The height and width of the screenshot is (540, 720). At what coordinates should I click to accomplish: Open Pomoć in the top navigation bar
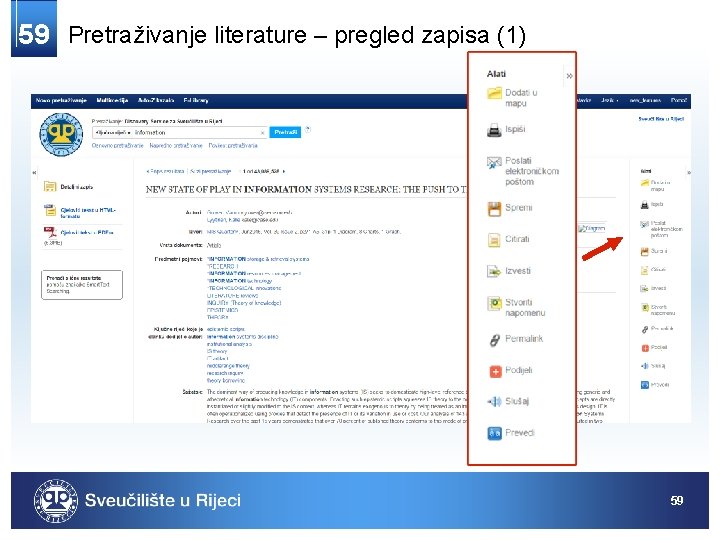(679, 100)
